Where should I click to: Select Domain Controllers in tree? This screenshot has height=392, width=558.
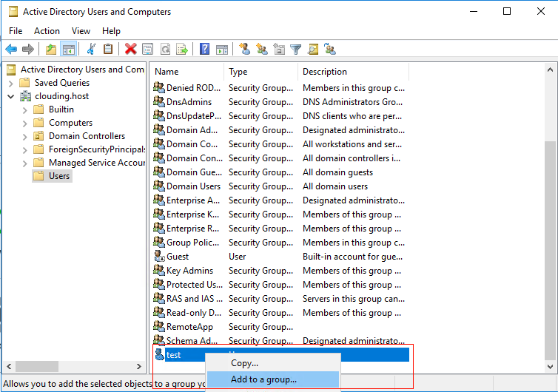(x=87, y=136)
